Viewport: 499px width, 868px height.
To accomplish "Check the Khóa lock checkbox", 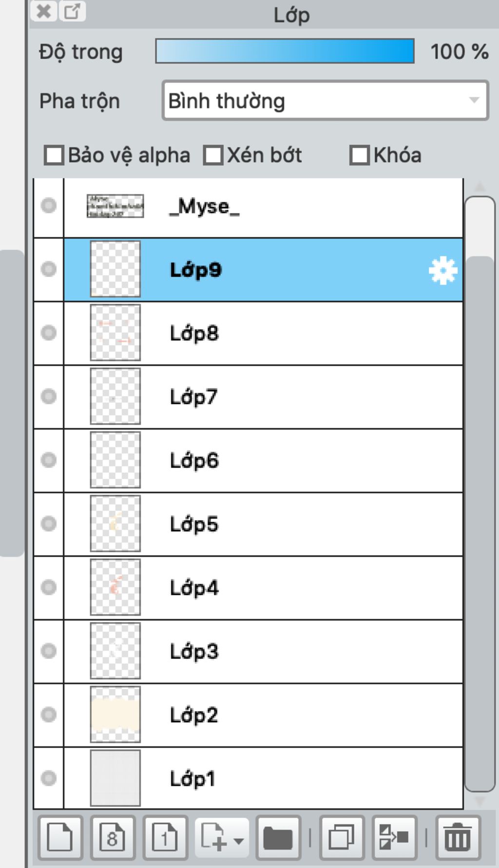I will (359, 155).
